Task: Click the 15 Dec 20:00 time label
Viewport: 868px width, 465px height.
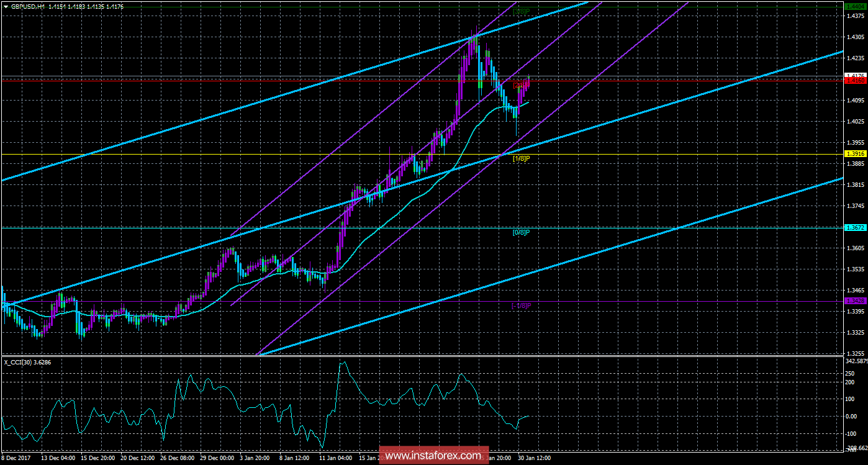Action: point(99,458)
